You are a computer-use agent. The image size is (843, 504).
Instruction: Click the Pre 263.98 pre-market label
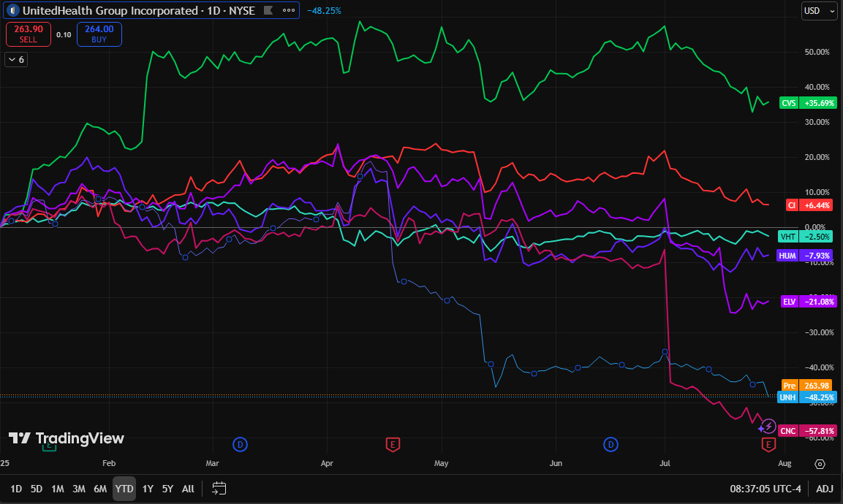coord(807,385)
